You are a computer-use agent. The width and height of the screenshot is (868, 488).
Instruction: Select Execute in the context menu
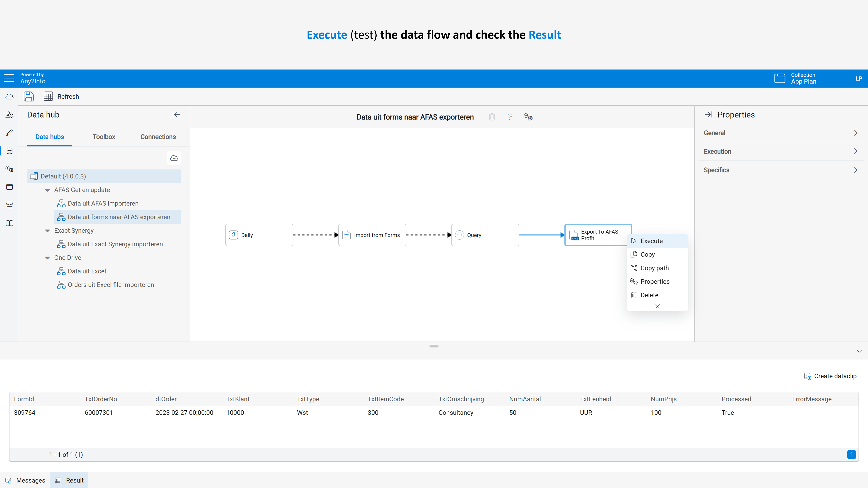pos(651,241)
